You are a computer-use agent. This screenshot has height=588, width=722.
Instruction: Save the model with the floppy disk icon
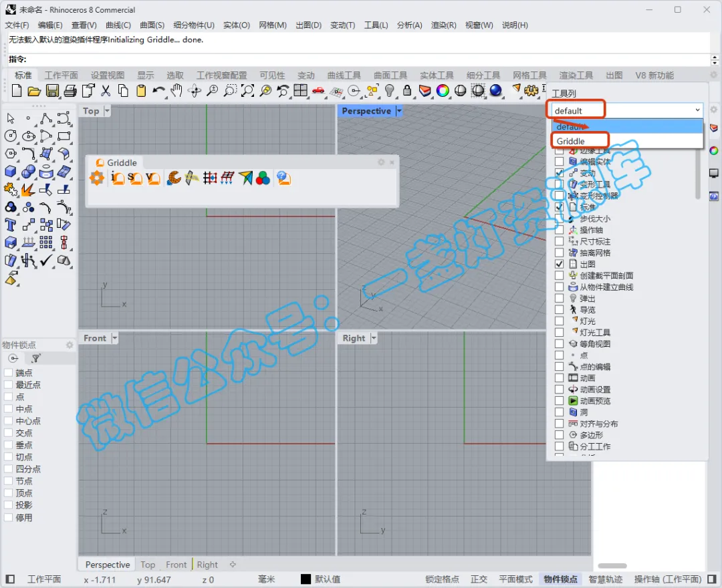coord(52,91)
